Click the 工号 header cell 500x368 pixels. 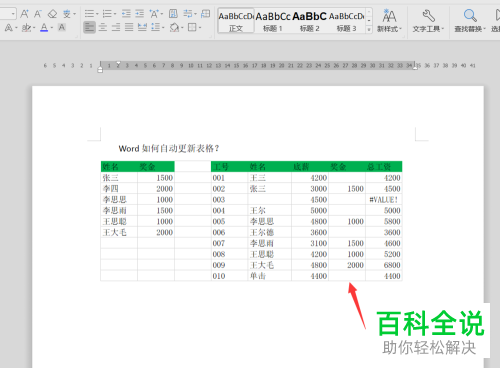tap(230, 167)
